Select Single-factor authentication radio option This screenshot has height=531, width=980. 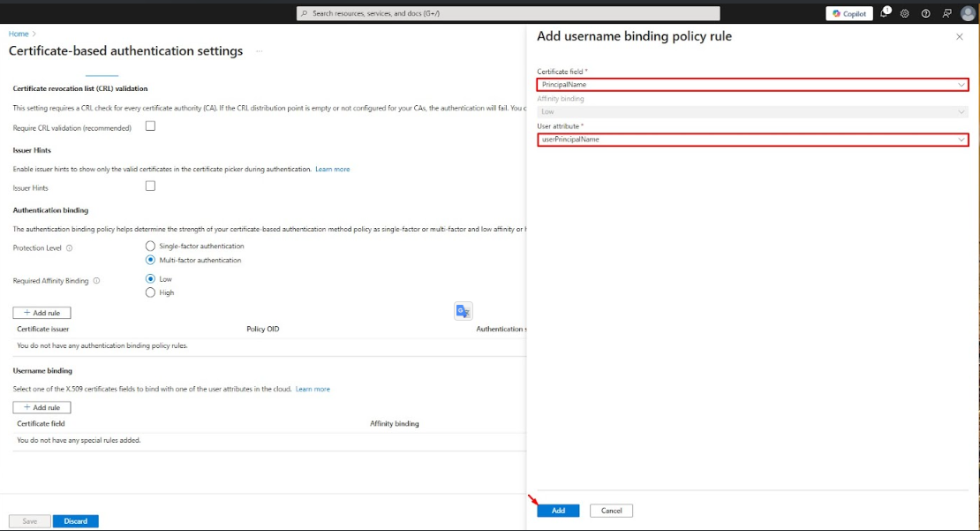(150, 246)
